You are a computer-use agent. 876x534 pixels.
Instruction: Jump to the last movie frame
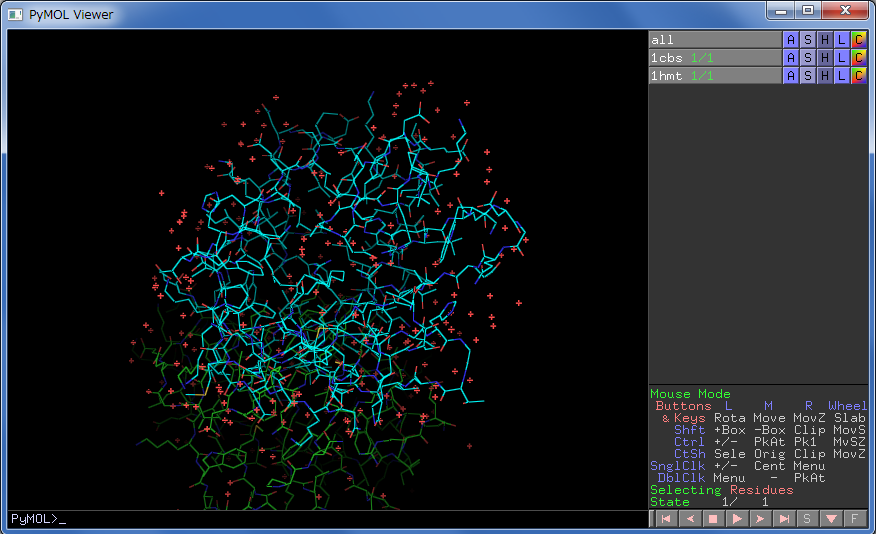pos(785,519)
